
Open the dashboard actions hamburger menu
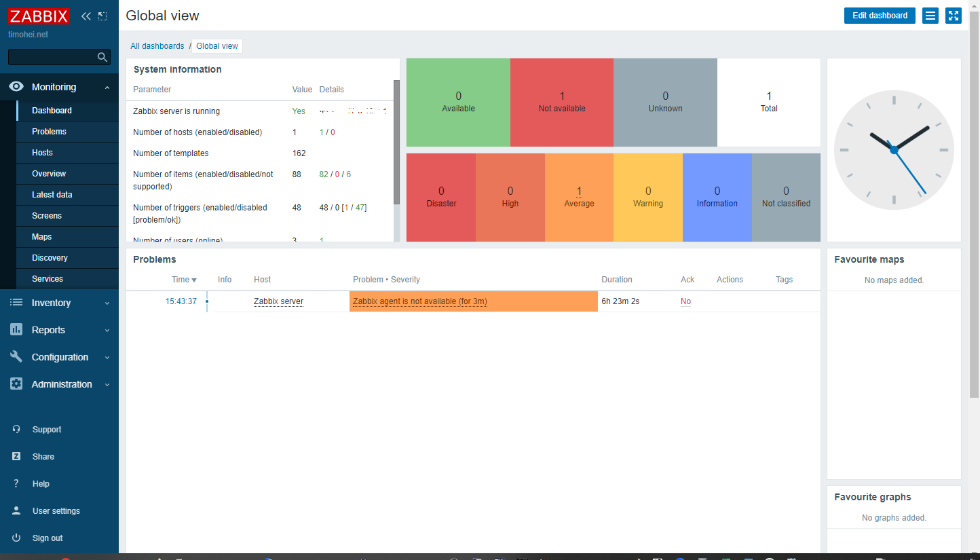point(930,16)
